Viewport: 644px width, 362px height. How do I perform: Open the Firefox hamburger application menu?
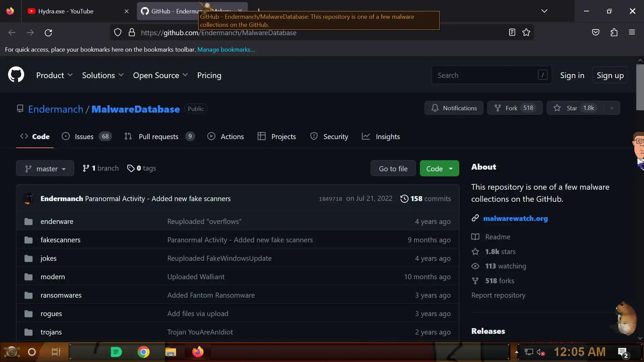pyautogui.click(x=632, y=33)
